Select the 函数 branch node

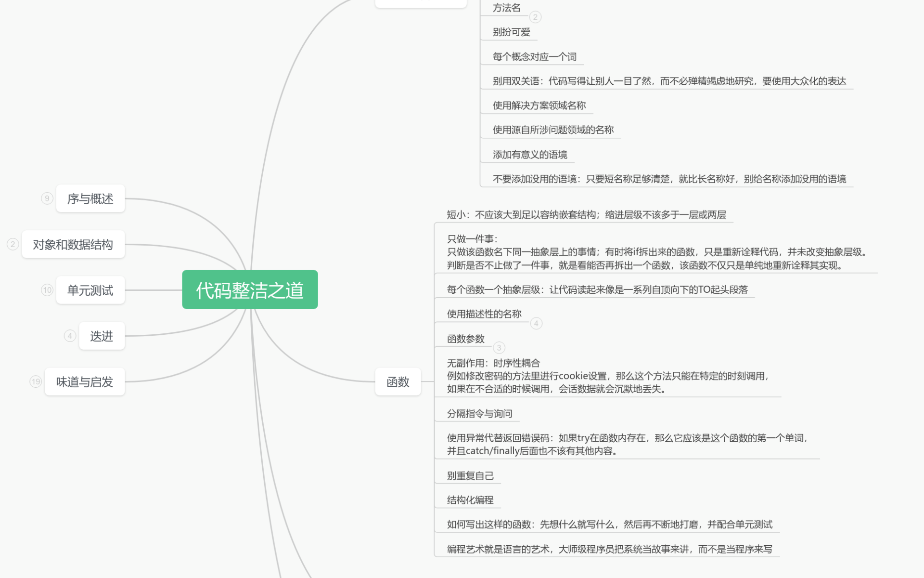point(398,381)
